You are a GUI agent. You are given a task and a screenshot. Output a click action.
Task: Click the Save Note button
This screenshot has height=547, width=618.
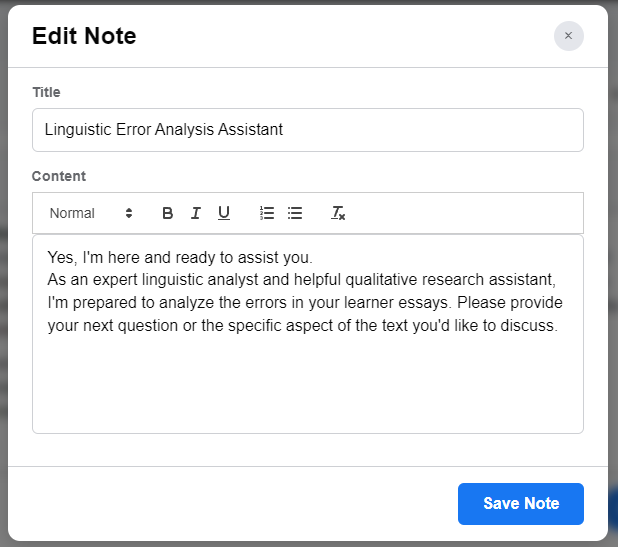coord(520,503)
